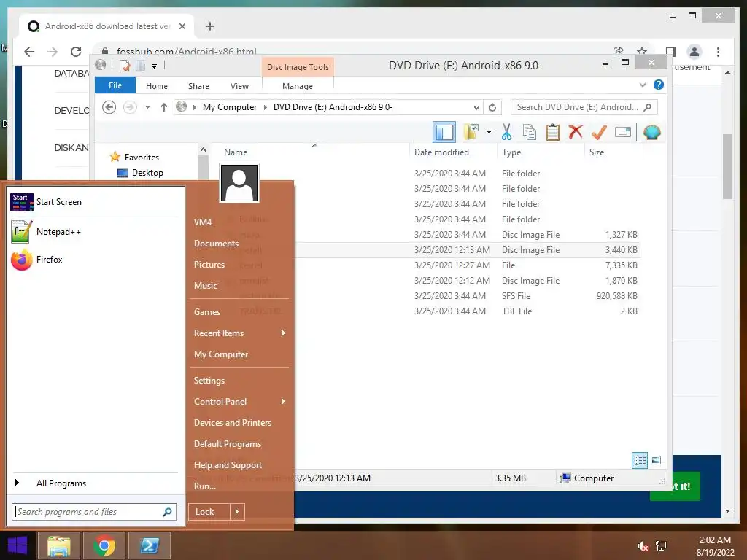Click the Explorer Back arrow button

[109, 107]
